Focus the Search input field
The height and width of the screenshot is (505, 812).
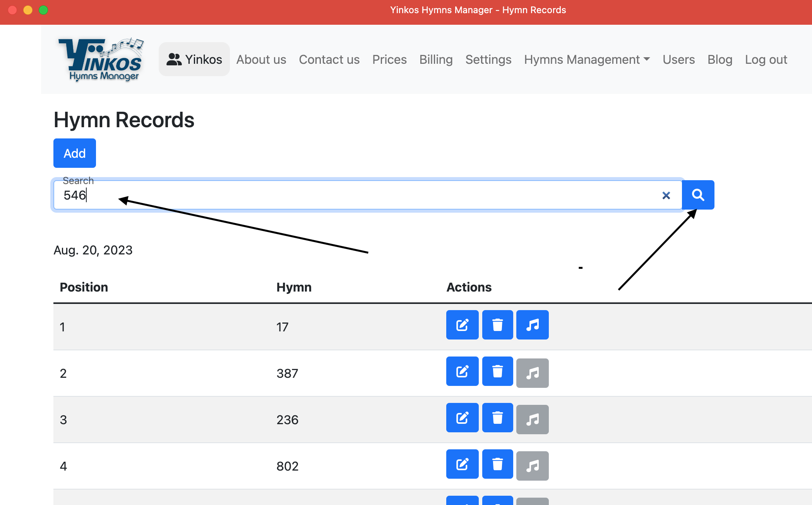pos(368,195)
